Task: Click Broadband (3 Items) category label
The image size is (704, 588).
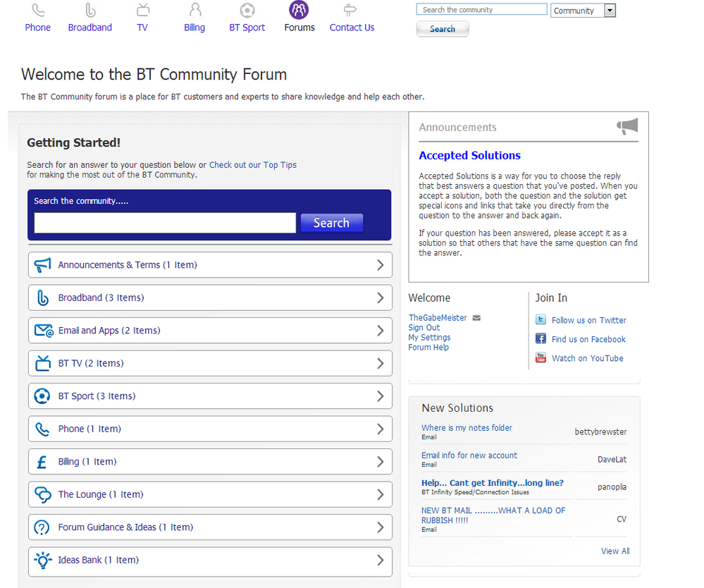Action: pyautogui.click(x=101, y=298)
